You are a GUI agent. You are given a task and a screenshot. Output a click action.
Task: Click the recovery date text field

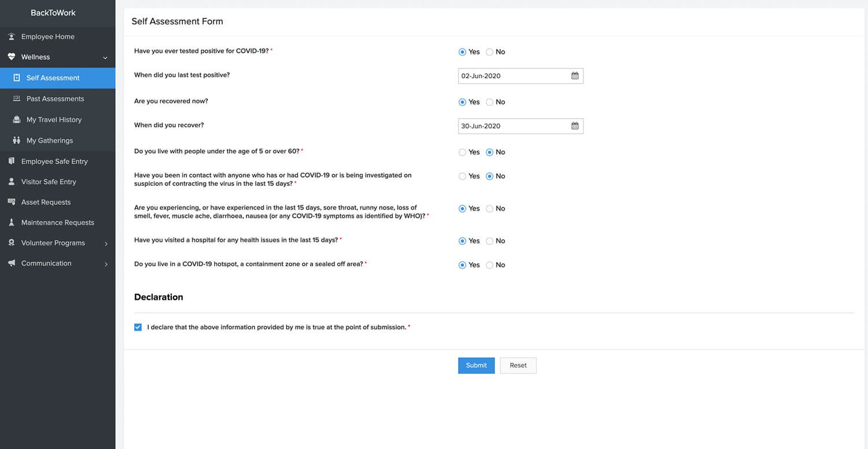click(x=512, y=126)
